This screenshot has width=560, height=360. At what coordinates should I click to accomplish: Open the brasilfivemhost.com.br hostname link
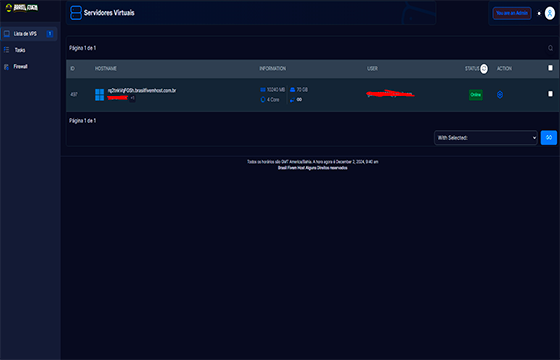click(142, 90)
